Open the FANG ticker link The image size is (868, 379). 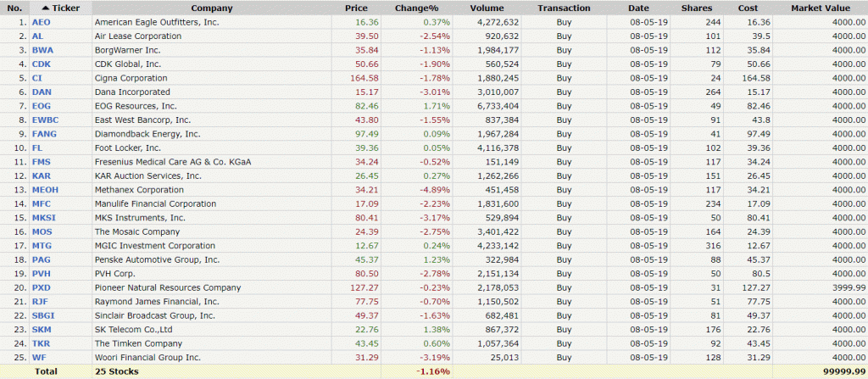[x=44, y=134]
